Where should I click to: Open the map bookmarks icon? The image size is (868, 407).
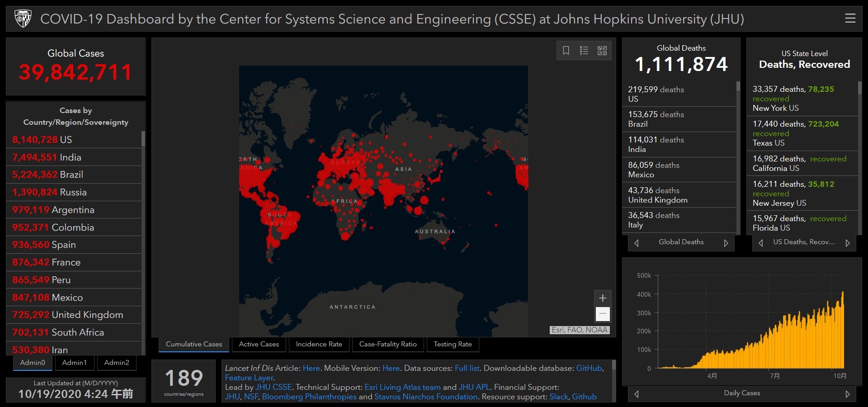click(x=566, y=50)
